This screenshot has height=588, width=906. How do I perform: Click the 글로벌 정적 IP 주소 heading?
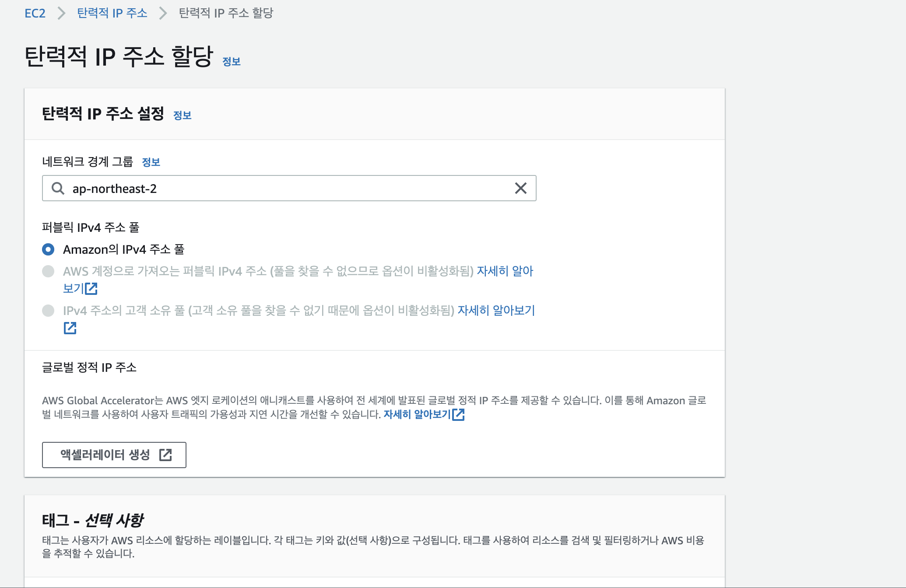pyautogui.click(x=89, y=367)
